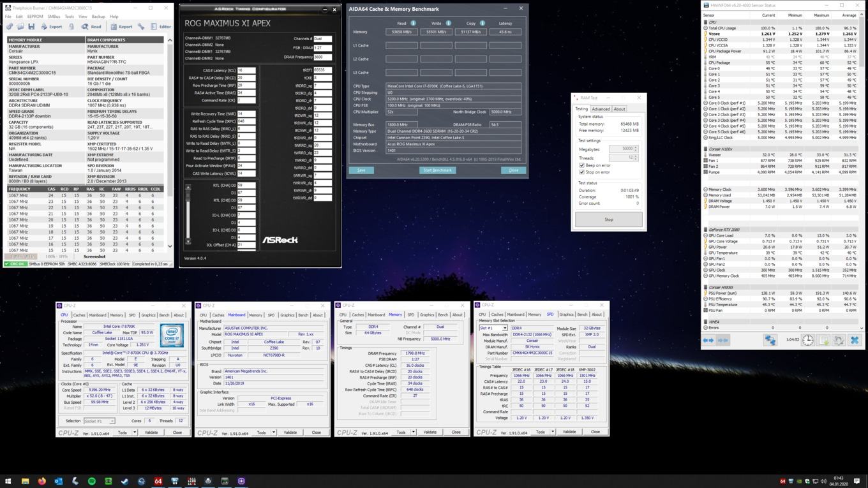The height and width of the screenshot is (488, 868).
Task: Click slider up arrow in ASRock Timing Configurator
Action: (188, 188)
